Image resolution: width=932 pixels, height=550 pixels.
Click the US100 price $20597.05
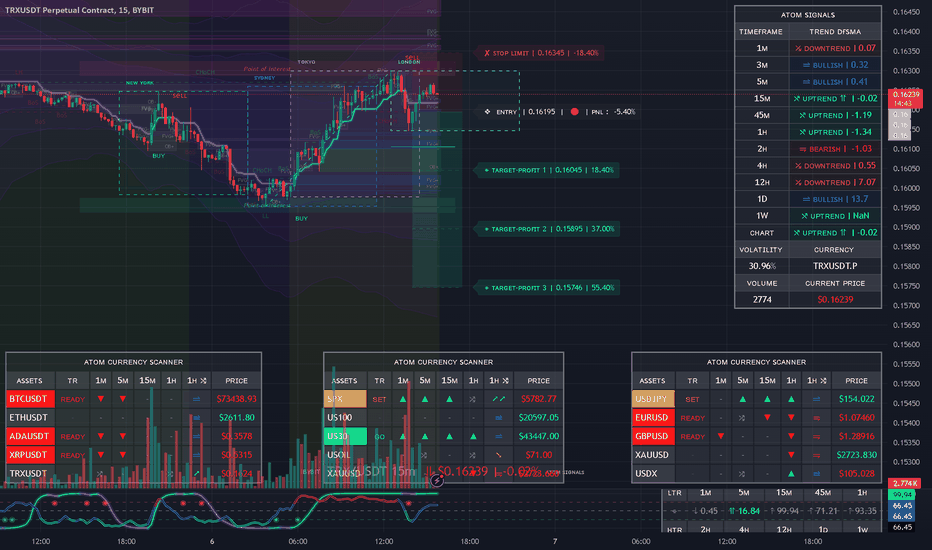539,417
